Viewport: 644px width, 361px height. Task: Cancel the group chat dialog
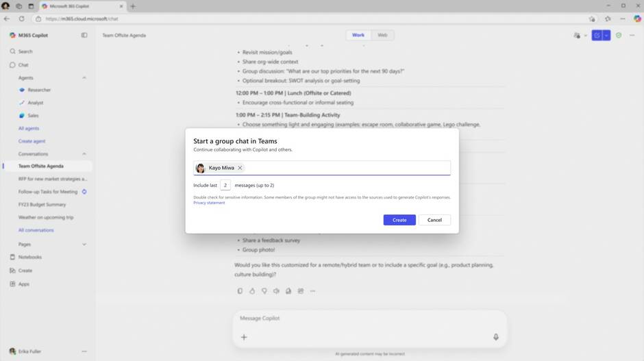click(434, 220)
